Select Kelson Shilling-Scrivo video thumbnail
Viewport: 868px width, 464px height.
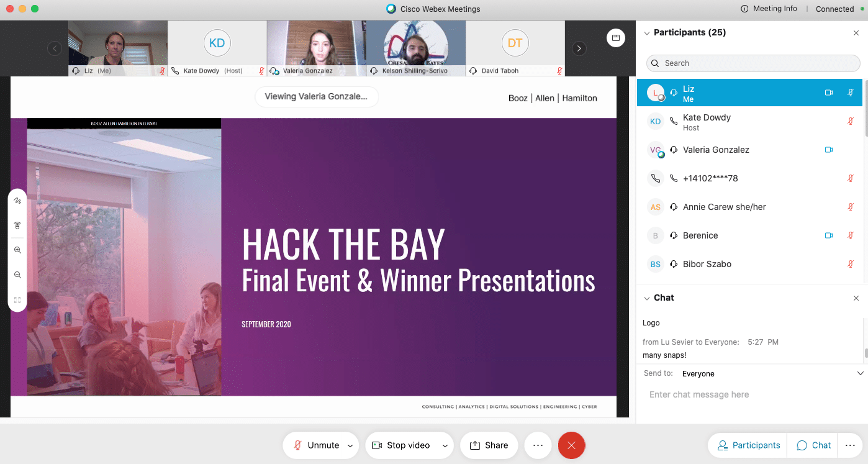tap(416, 48)
